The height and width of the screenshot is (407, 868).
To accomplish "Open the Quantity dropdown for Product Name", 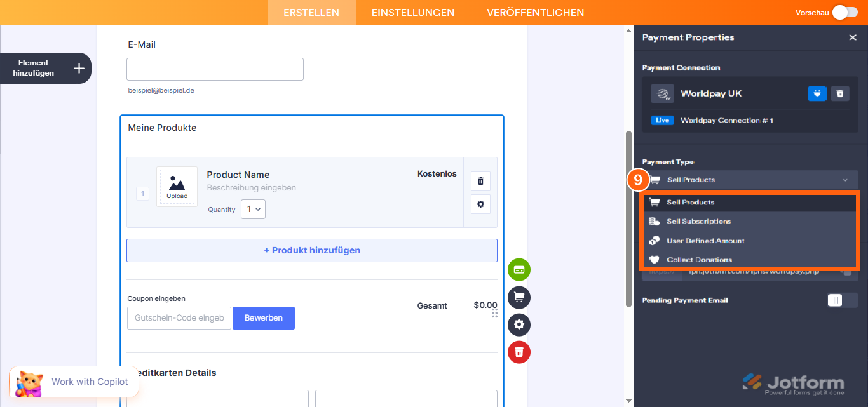I will 253,209.
